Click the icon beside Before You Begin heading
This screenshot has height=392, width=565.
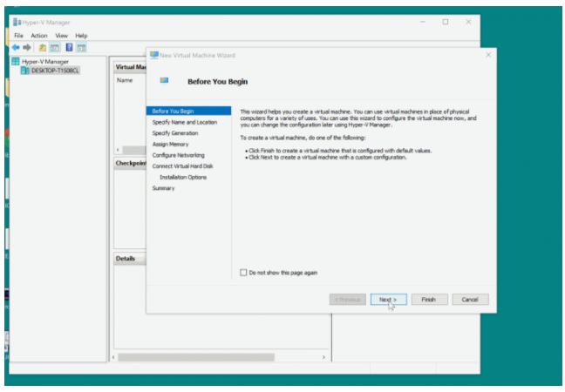pyautogui.click(x=164, y=80)
